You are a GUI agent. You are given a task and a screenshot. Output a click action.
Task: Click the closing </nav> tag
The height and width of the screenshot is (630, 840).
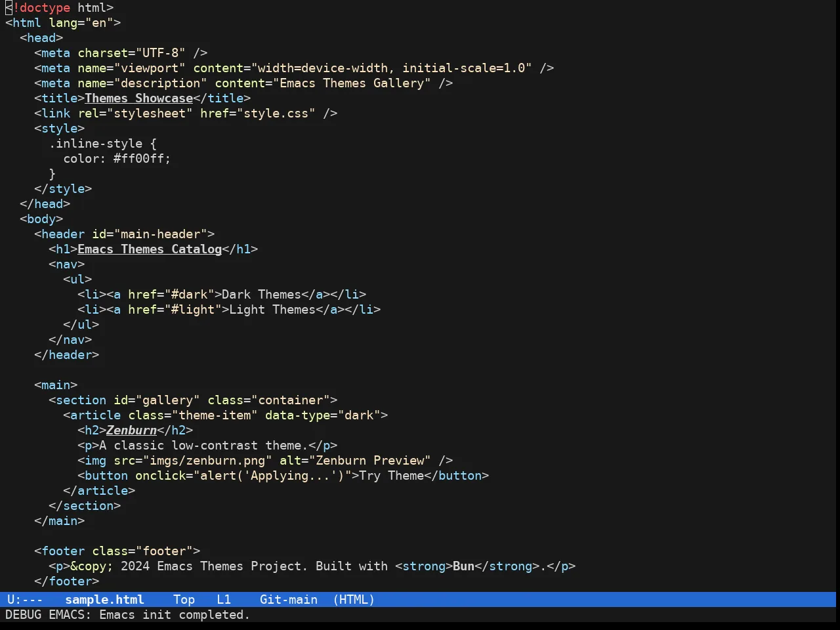coord(70,339)
